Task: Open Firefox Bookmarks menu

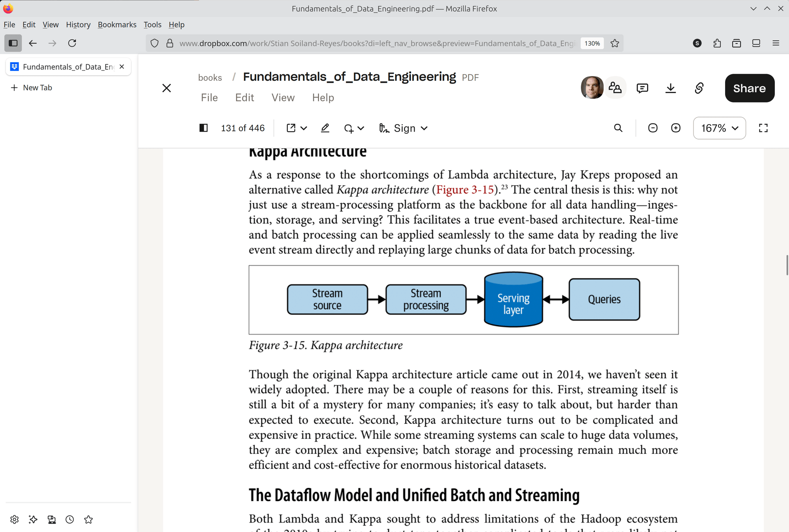Action: [117, 24]
